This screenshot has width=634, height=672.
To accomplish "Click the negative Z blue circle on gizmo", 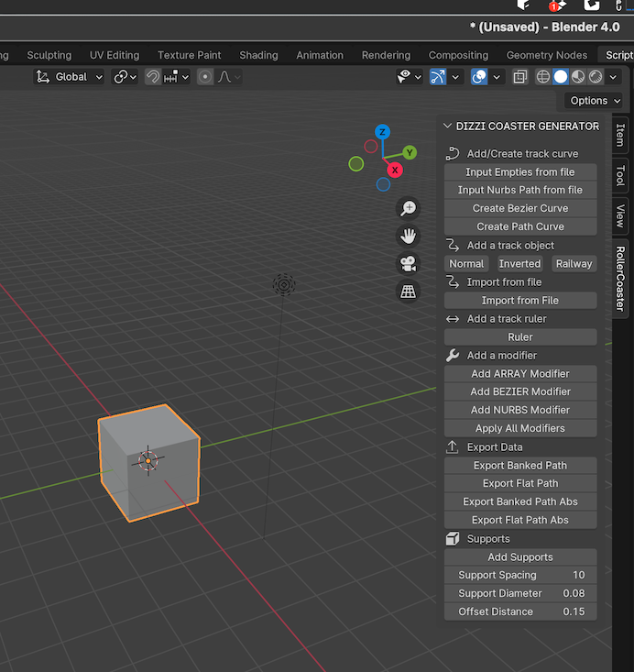I will pos(383,184).
